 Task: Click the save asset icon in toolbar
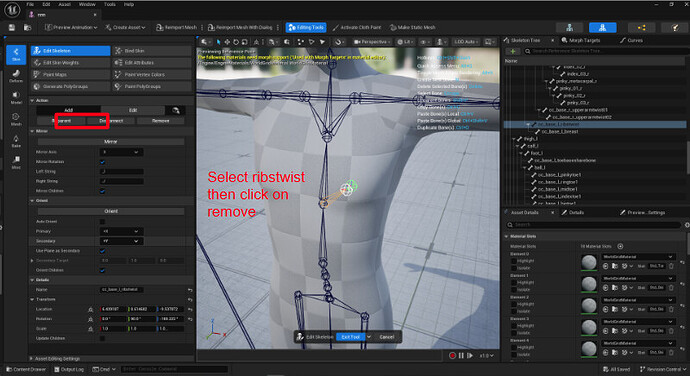pos(12,27)
